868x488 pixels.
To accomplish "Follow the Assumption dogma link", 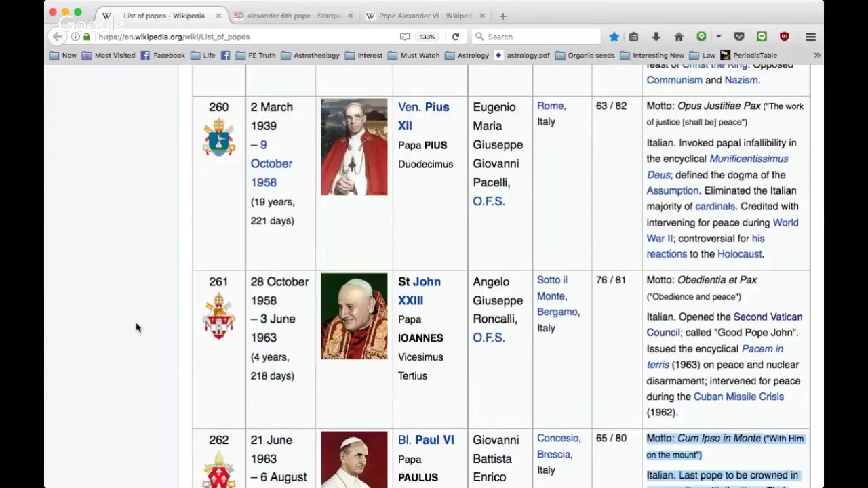I will pyautogui.click(x=672, y=190).
